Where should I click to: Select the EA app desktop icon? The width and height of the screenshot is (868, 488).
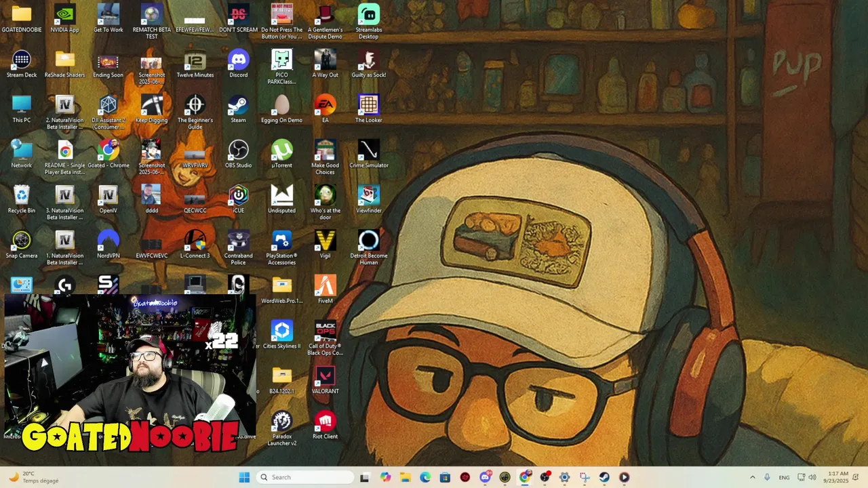[325, 109]
